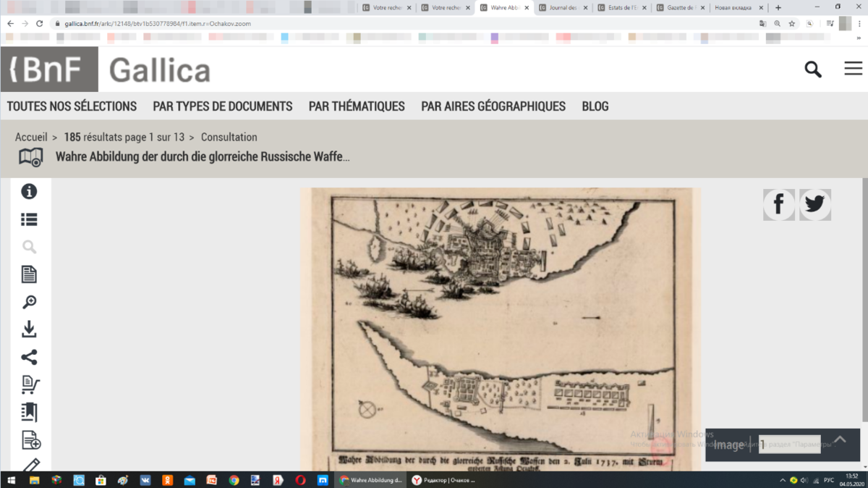The image size is (868, 488).
Task: Click the zoom magnifier with plus icon
Action: pyautogui.click(x=29, y=302)
